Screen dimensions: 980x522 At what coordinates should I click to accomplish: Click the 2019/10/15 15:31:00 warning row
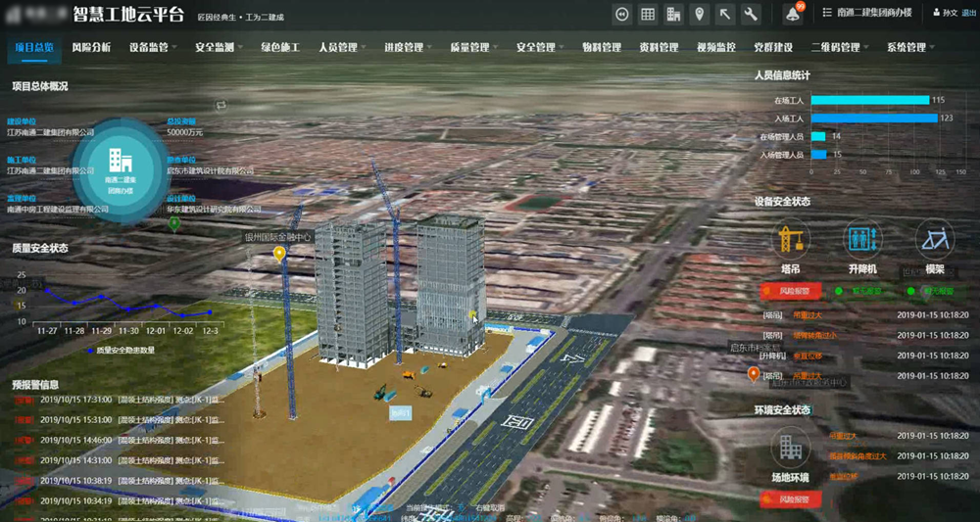click(x=119, y=419)
